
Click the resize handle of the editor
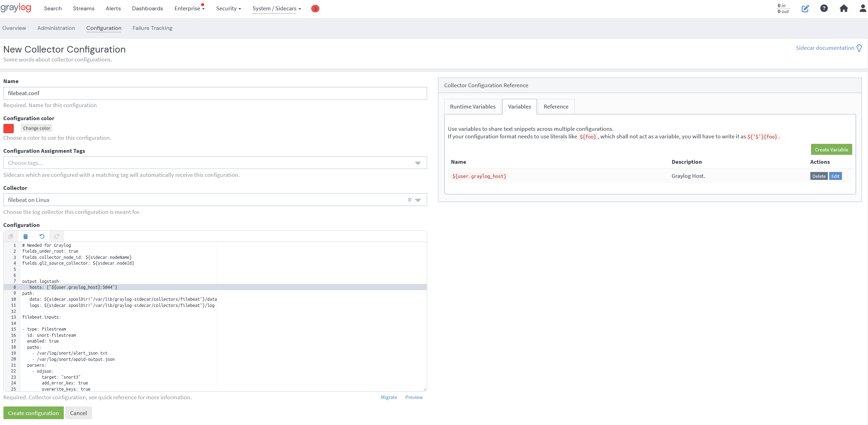click(x=425, y=389)
